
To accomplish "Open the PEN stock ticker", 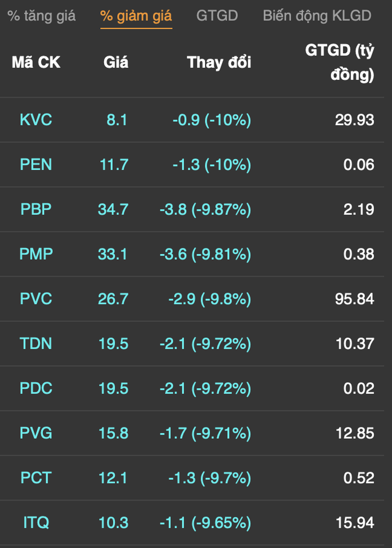I will click(x=36, y=165).
